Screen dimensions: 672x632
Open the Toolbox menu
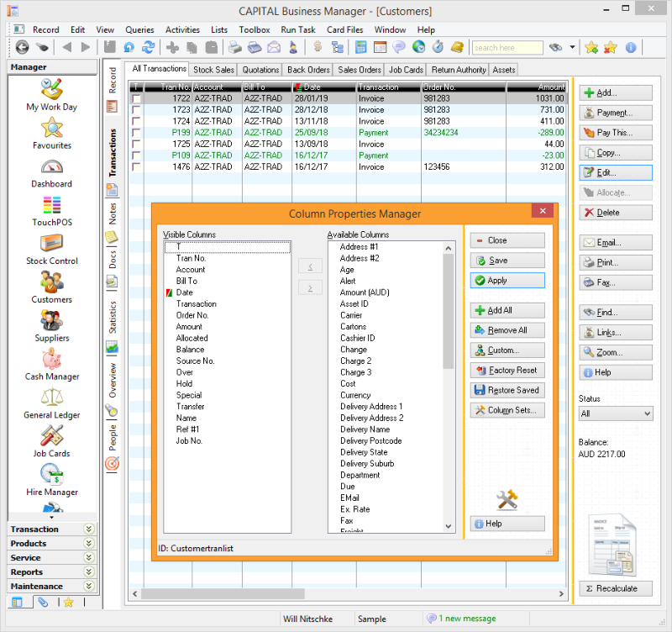pos(255,29)
